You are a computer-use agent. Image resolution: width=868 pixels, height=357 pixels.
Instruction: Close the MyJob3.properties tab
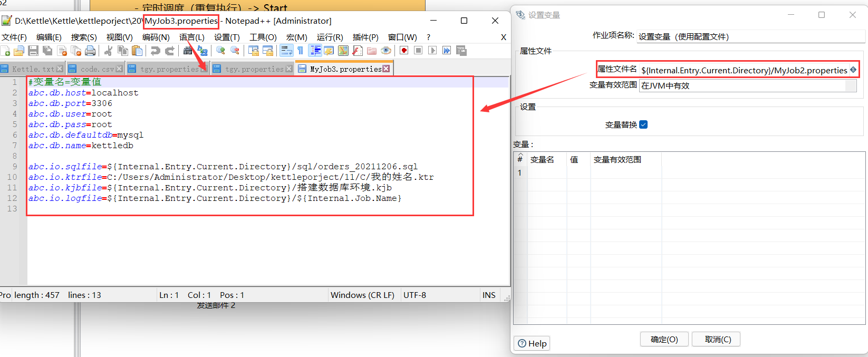[x=386, y=69]
